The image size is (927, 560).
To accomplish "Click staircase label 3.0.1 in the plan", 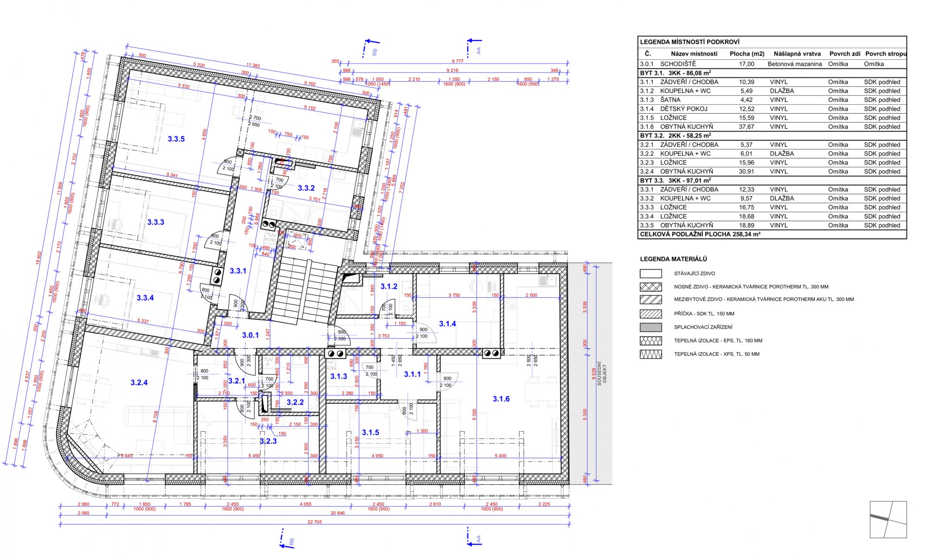I will (x=250, y=335).
